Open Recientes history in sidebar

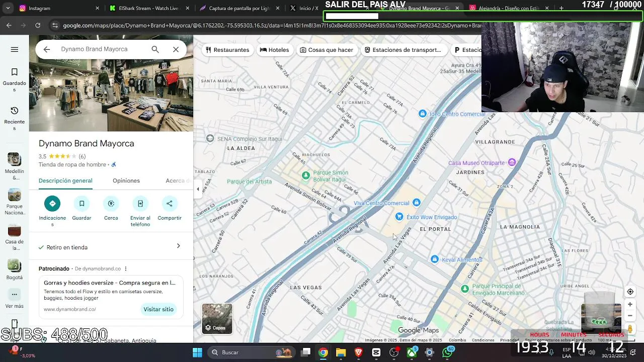coord(14,118)
